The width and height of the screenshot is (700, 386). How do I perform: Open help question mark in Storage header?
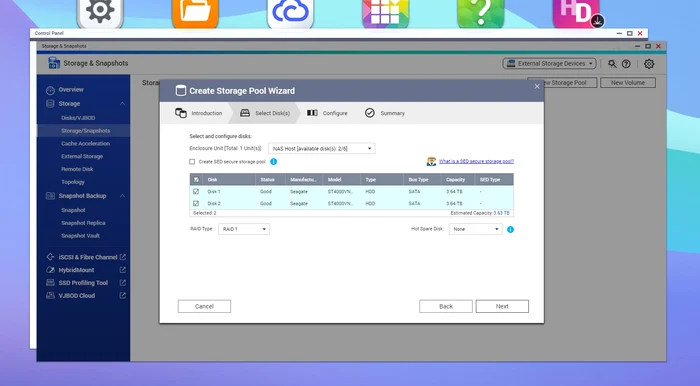point(626,64)
